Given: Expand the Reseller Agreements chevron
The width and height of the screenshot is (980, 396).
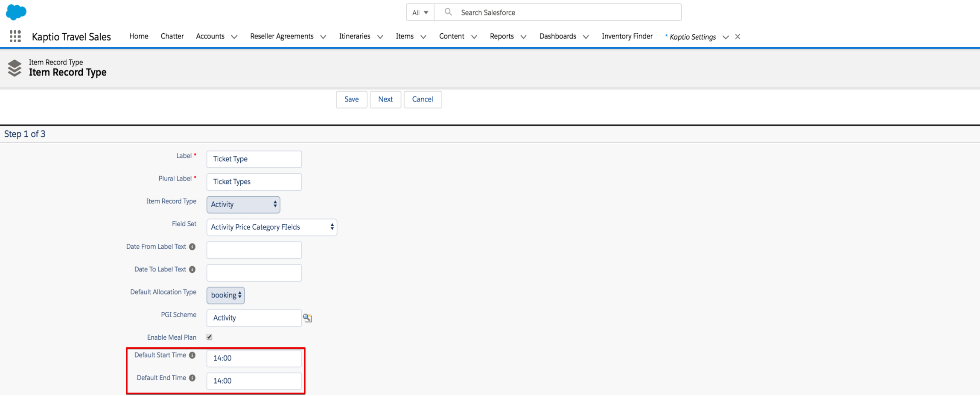Looking at the screenshot, I should click(323, 37).
